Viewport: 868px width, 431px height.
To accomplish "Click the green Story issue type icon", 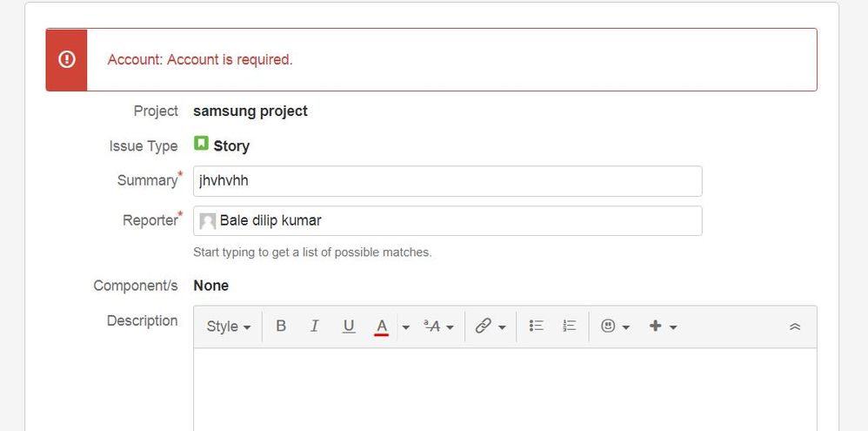I will pos(201,144).
